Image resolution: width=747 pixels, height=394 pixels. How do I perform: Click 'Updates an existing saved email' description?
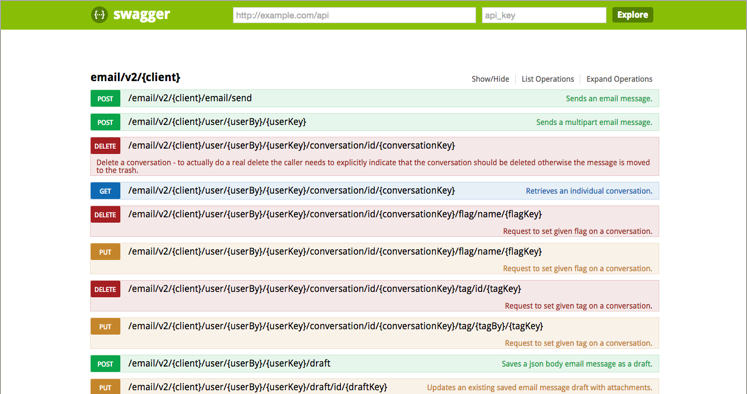coord(539,387)
